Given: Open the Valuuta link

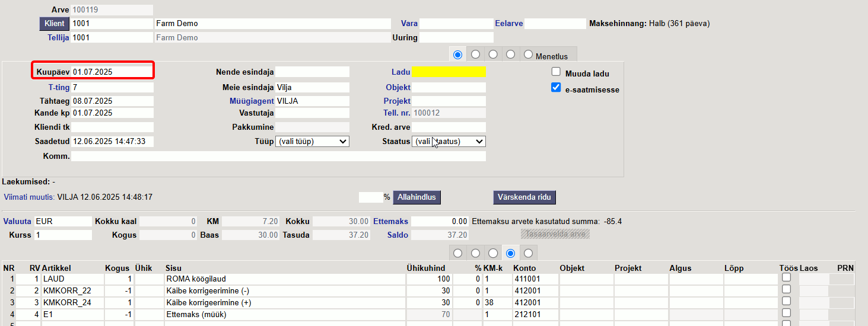Looking at the screenshot, I should 17,221.
